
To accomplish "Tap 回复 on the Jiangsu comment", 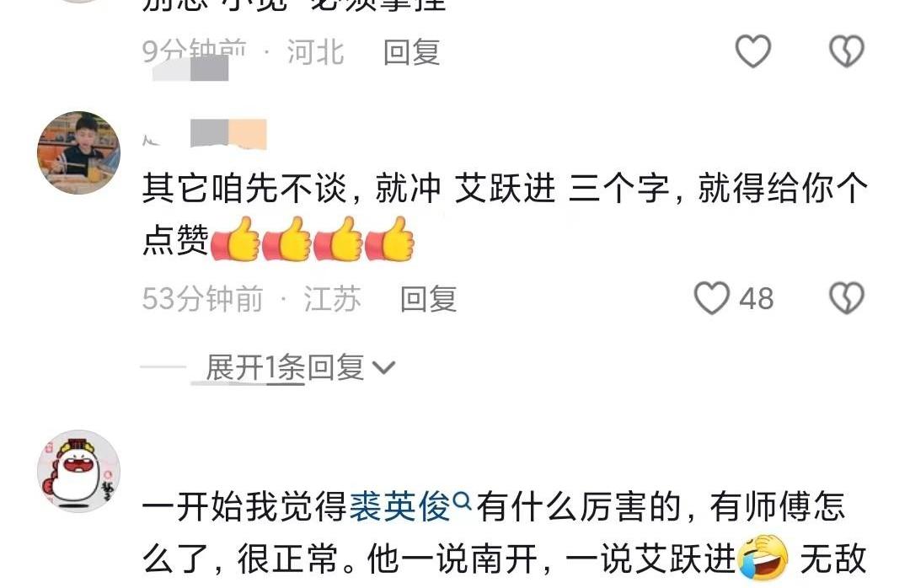I will pos(428,299).
